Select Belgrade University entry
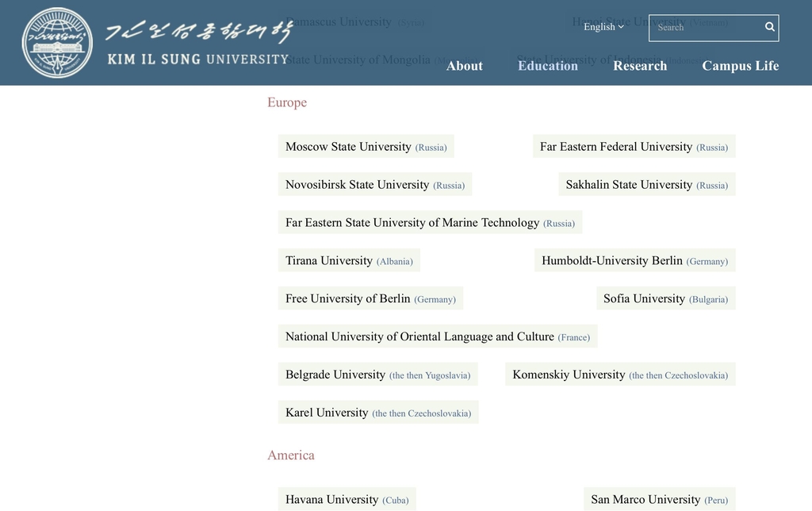 point(377,375)
